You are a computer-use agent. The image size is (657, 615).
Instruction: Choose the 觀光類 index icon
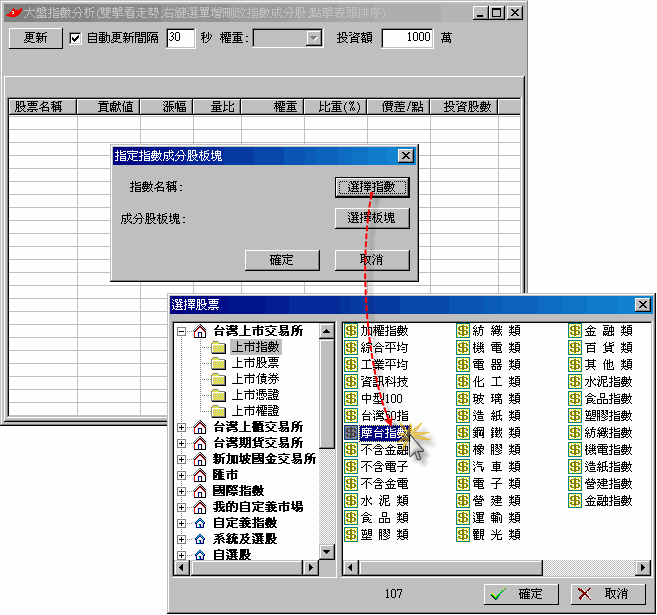[x=464, y=535]
